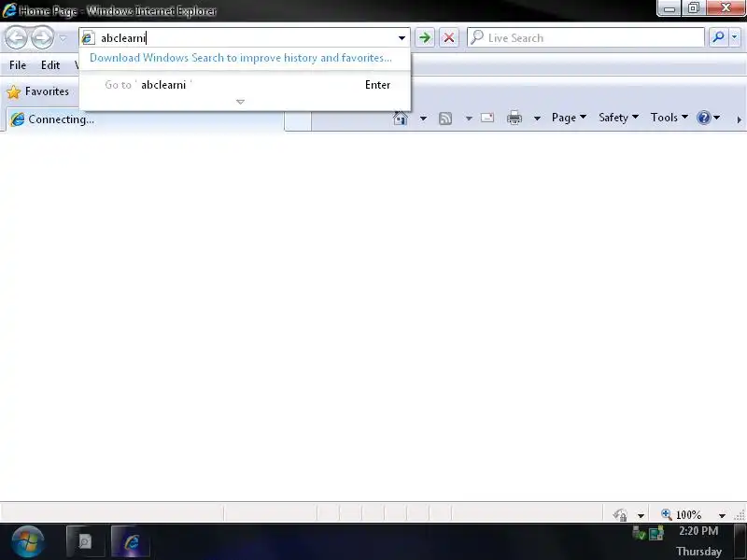The width and height of the screenshot is (747, 560).
Task: Click the Live Search magnifier button
Action: pyautogui.click(x=718, y=37)
